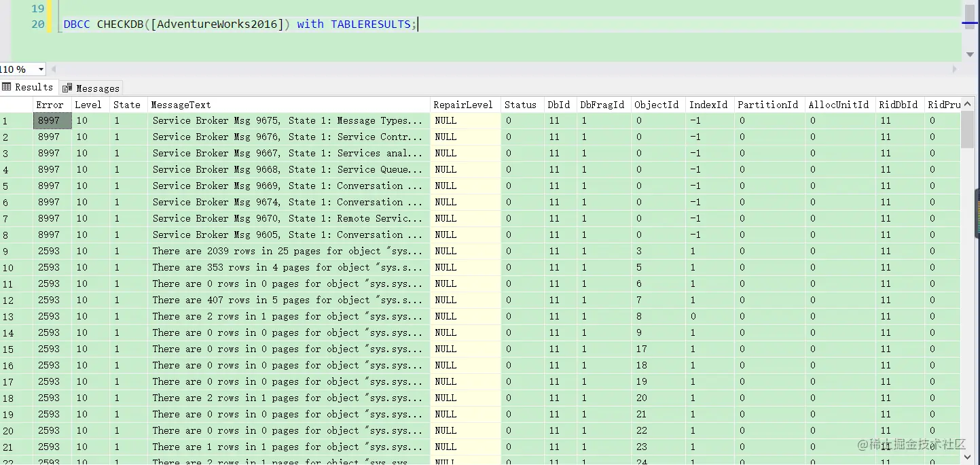Open the 110 % zoom dropdown
The width and height of the screenshot is (980, 465).
[x=41, y=69]
